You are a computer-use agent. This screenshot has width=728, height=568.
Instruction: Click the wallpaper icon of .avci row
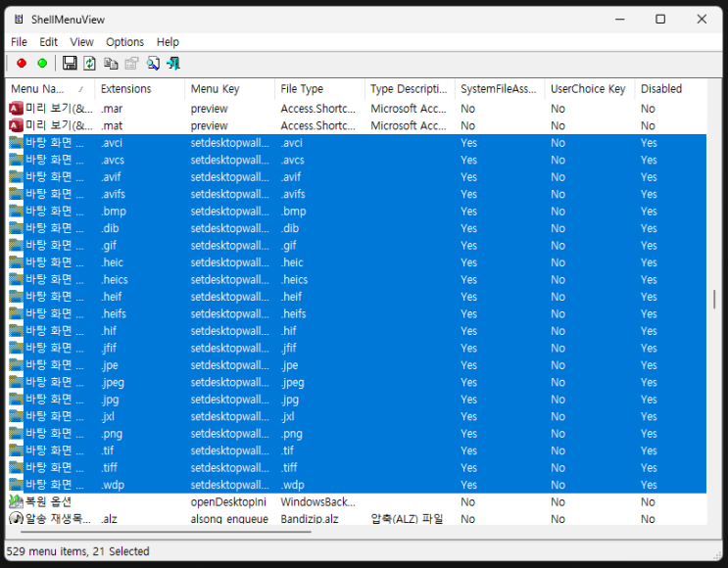16,143
